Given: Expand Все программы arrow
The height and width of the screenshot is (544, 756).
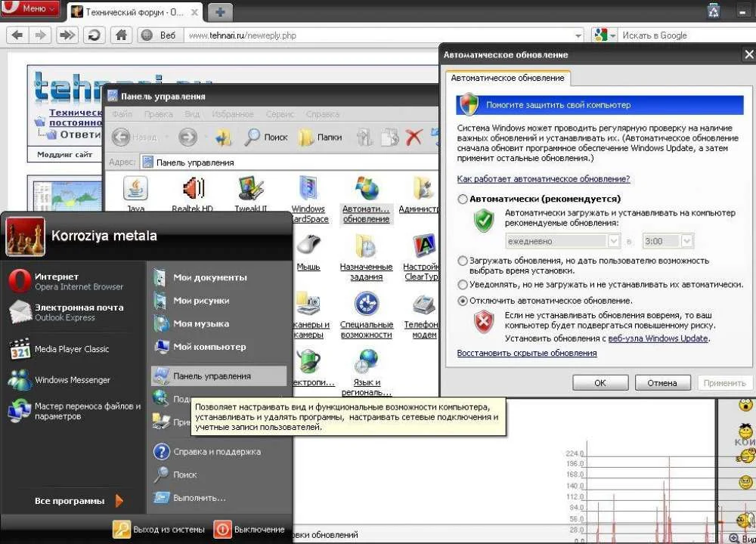Looking at the screenshot, I should (119, 501).
